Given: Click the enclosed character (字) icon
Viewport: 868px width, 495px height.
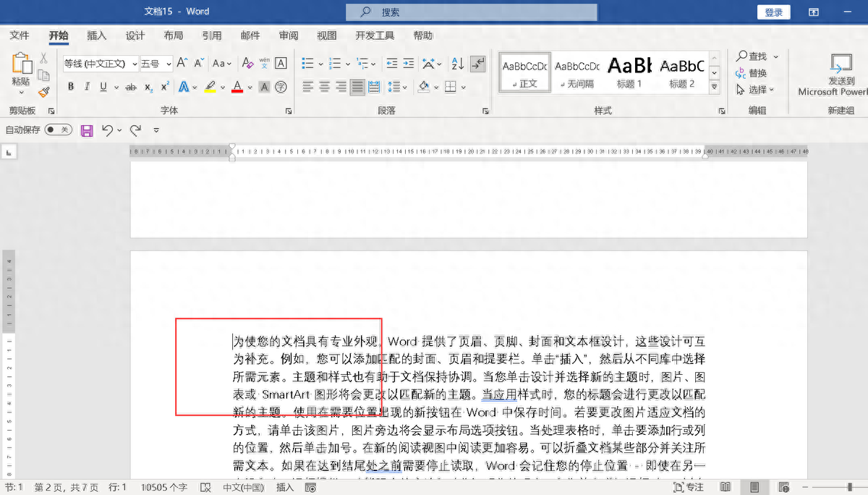Looking at the screenshot, I should click(281, 87).
